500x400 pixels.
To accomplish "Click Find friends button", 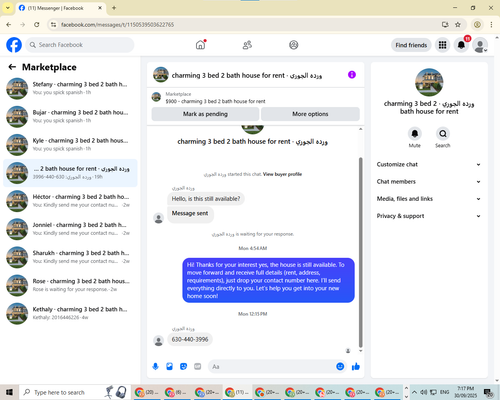I will [x=411, y=45].
